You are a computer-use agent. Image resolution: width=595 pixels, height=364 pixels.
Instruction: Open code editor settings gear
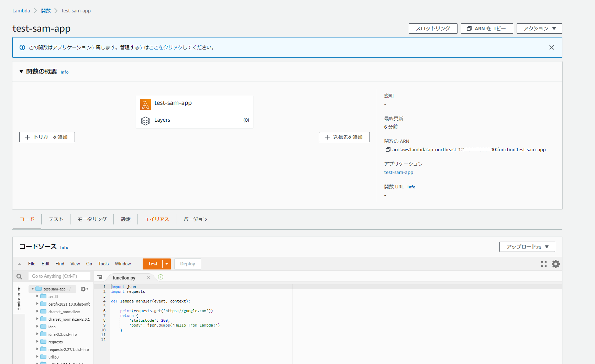tap(556, 264)
